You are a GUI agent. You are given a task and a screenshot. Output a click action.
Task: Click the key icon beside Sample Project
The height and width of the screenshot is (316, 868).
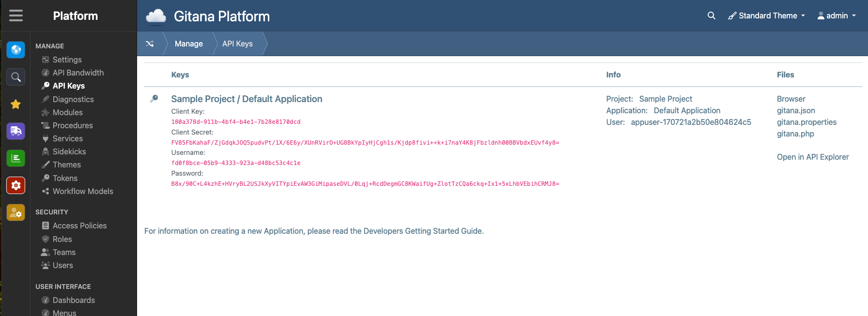[x=154, y=99]
